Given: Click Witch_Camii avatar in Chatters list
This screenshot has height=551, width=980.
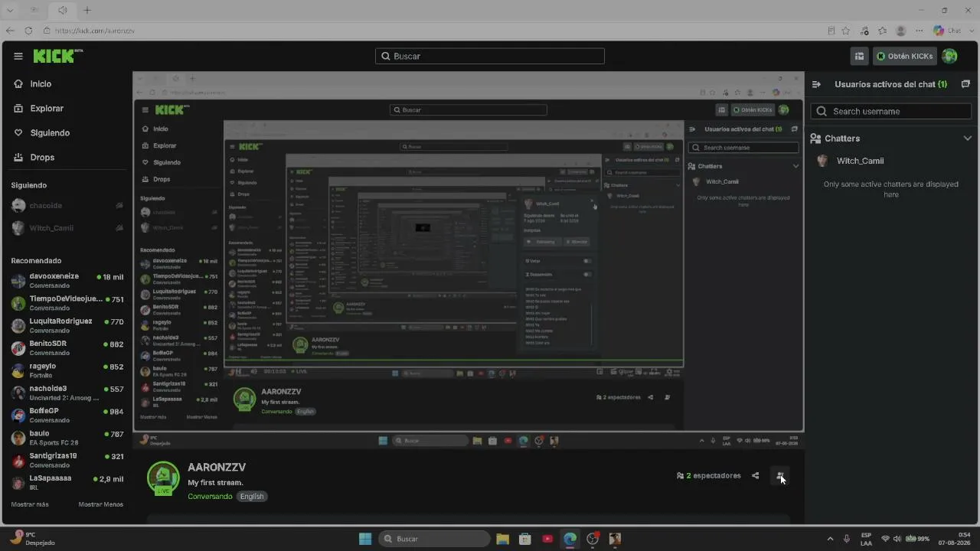Looking at the screenshot, I should point(822,161).
